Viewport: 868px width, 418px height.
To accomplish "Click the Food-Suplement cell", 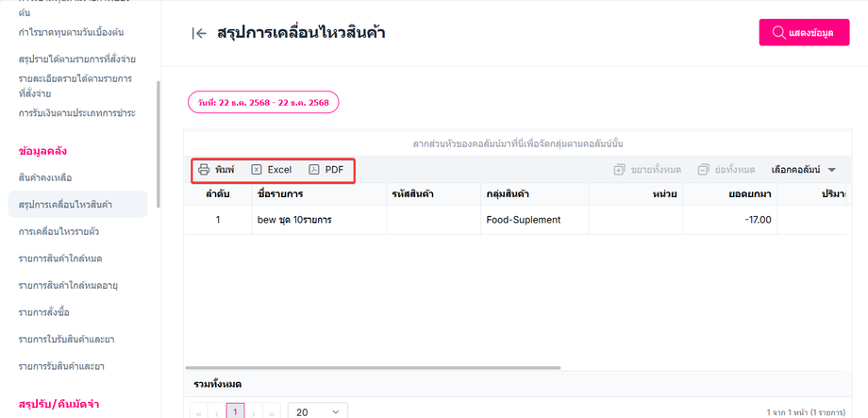I will pos(534,220).
